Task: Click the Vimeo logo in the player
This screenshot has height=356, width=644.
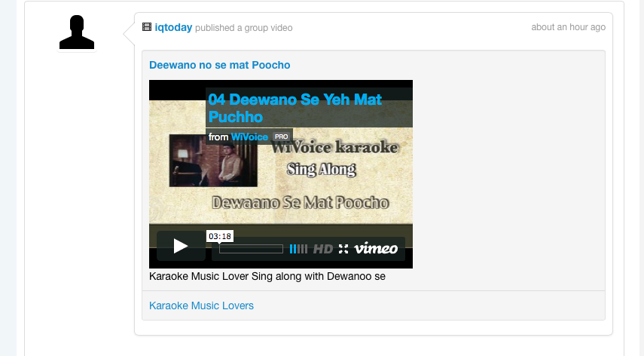Action: point(376,248)
